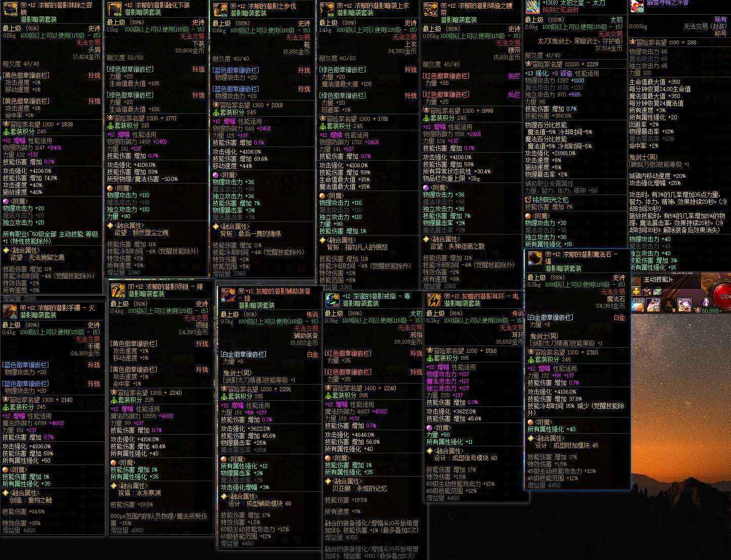Click the 手镯 bracelet item icon
The height and width of the screenshot is (560, 731).
[x=10, y=311]
